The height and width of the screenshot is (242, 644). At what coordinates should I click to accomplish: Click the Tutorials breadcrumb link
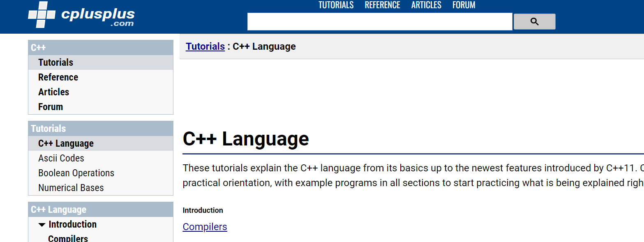click(205, 46)
